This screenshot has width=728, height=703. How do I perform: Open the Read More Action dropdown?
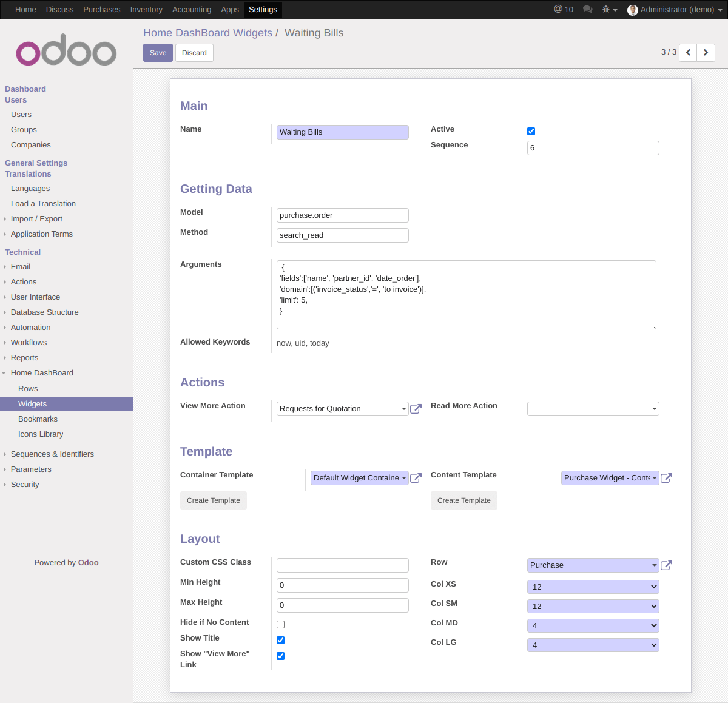click(x=593, y=408)
